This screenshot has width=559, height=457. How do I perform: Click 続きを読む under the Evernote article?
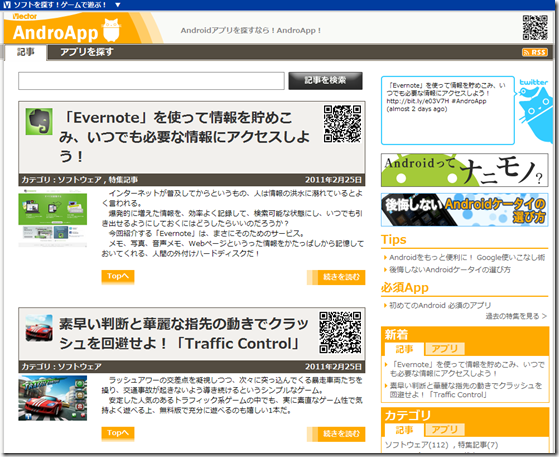[x=336, y=277]
